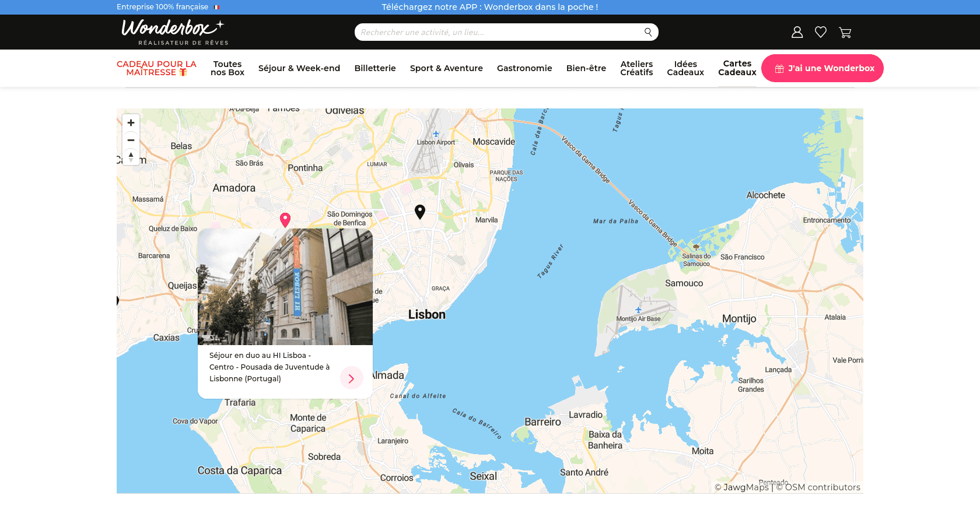Open the user account icon
Viewport: 980px width, 513px height.
click(x=797, y=32)
